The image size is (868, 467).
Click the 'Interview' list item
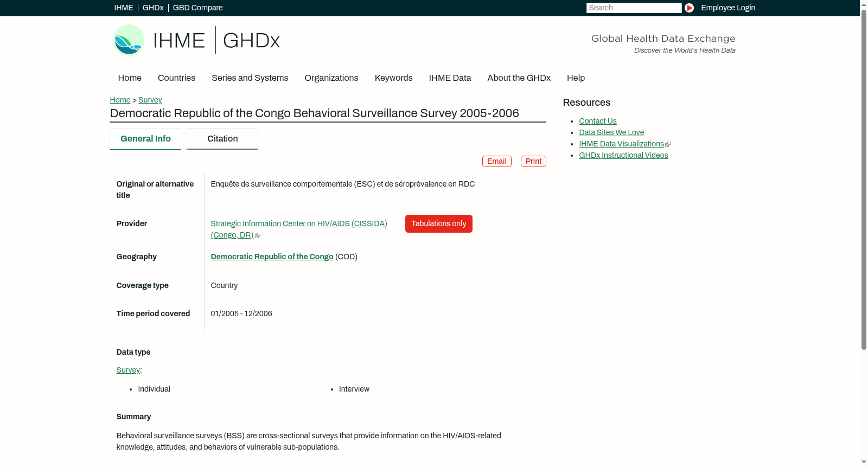coord(354,389)
